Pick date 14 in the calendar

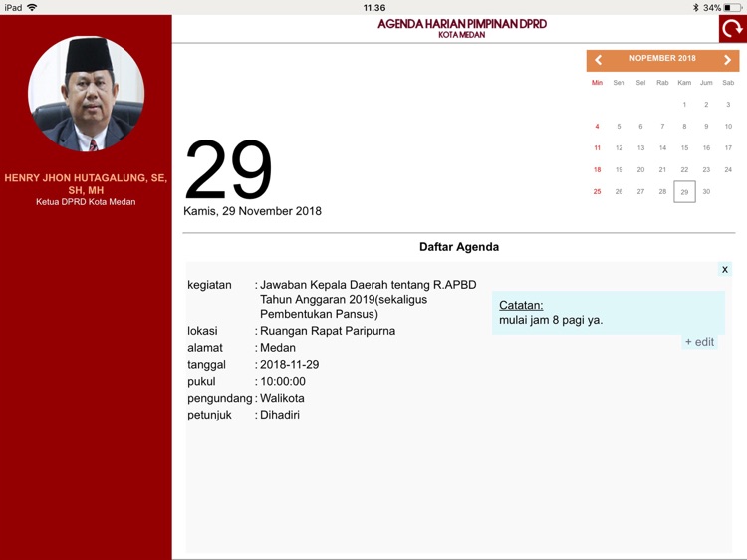[x=662, y=148]
